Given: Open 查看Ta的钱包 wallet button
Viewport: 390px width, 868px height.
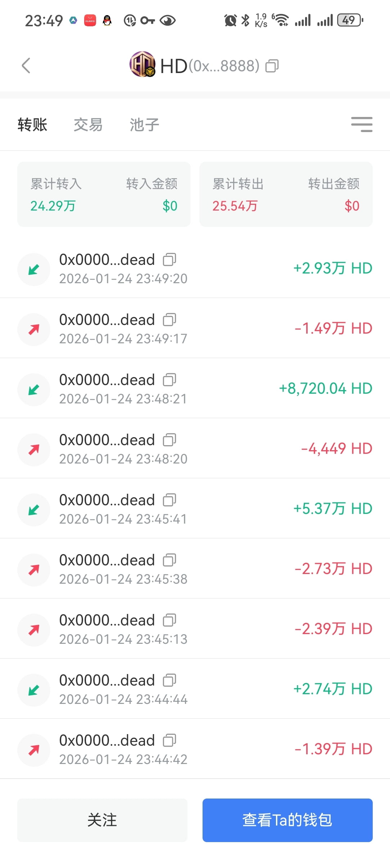Looking at the screenshot, I should pyautogui.click(x=287, y=820).
